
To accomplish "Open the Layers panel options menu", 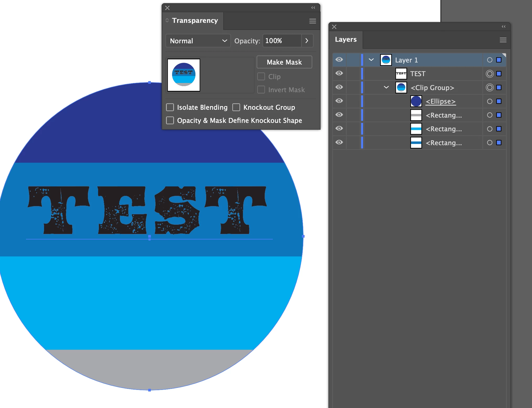I will [503, 40].
